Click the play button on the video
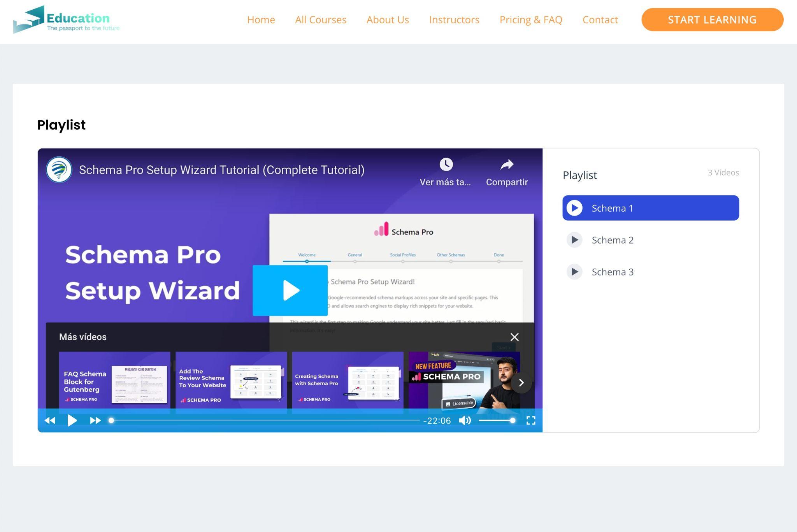797x532 pixels. coord(290,290)
